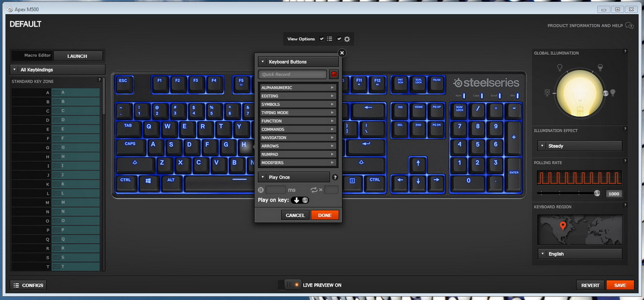The width and height of the screenshot is (644, 300).
Task: Select the T binding in key list
Action: [x=75, y=267]
